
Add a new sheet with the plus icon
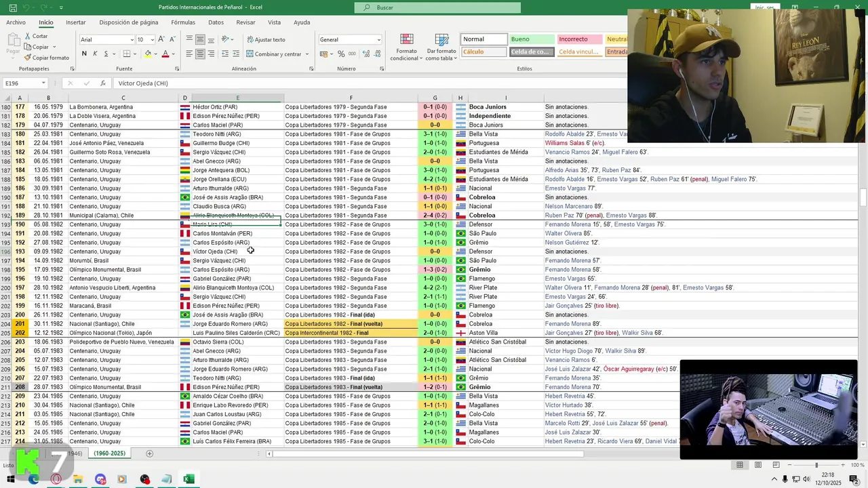coord(149,453)
